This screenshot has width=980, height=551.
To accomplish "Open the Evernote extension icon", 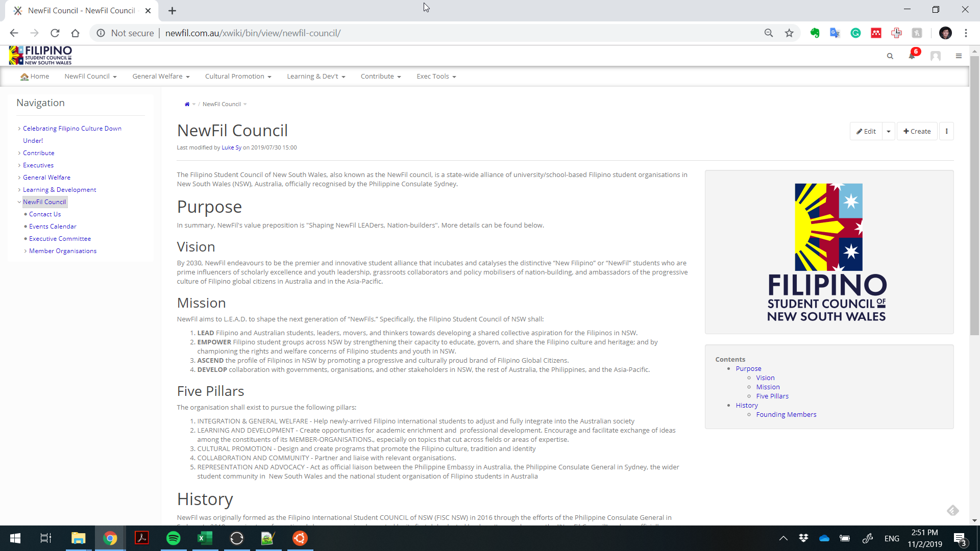I will [x=815, y=33].
